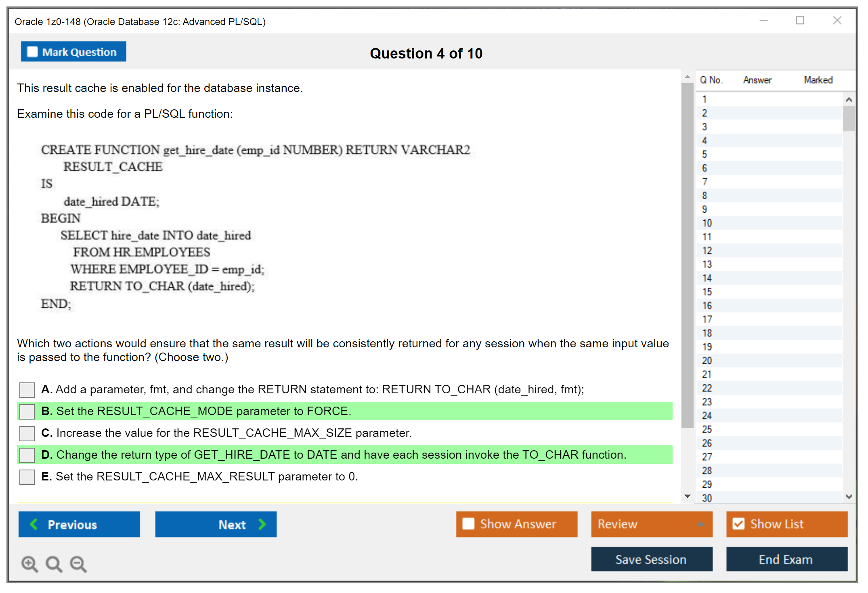Select question 10 in the list
The image size is (868, 593).
pos(707,223)
